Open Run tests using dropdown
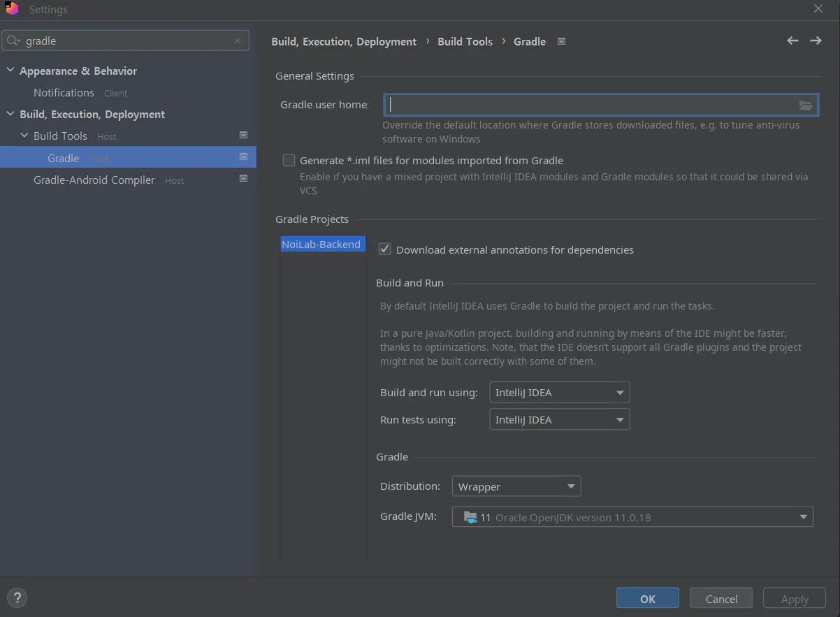 [x=559, y=420]
